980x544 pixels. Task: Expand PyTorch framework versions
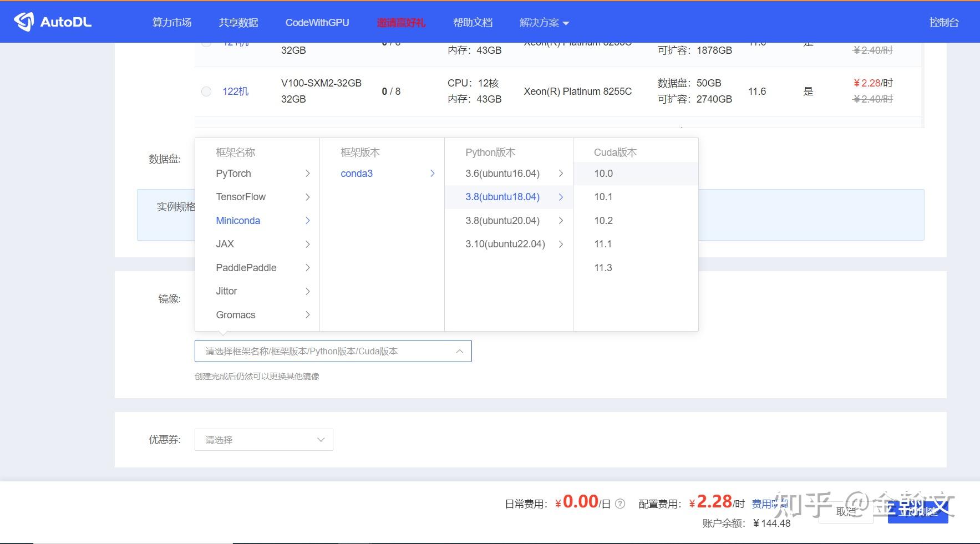click(233, 173)
